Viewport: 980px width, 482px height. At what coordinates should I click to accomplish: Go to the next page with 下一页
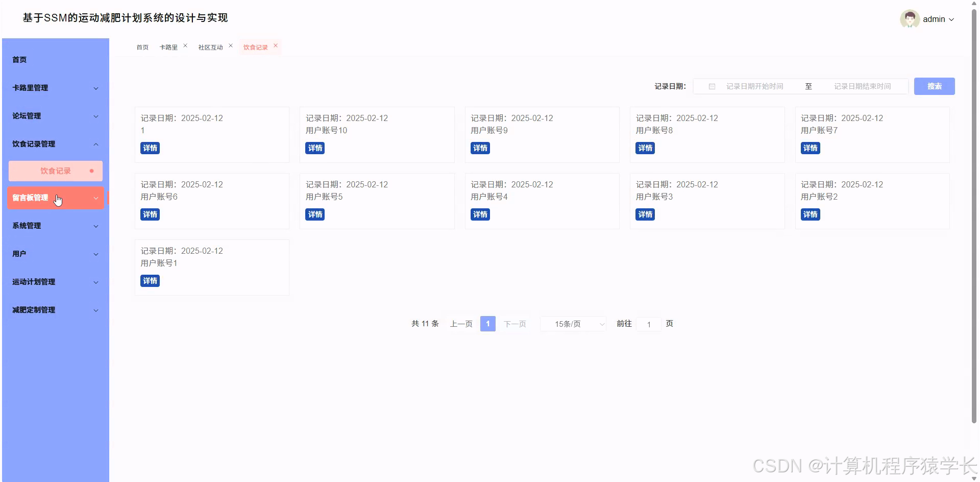coord(514,324)
